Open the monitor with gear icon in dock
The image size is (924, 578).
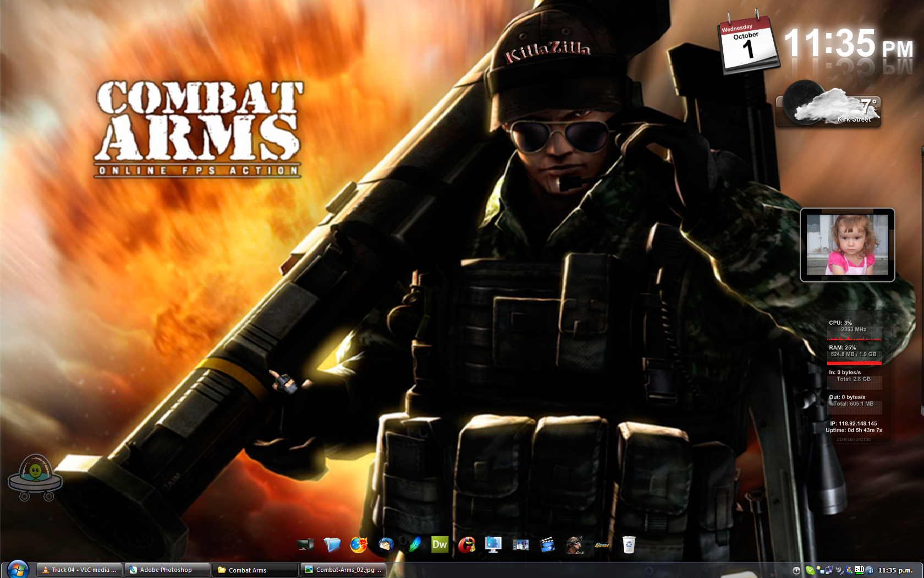(493, 544)
